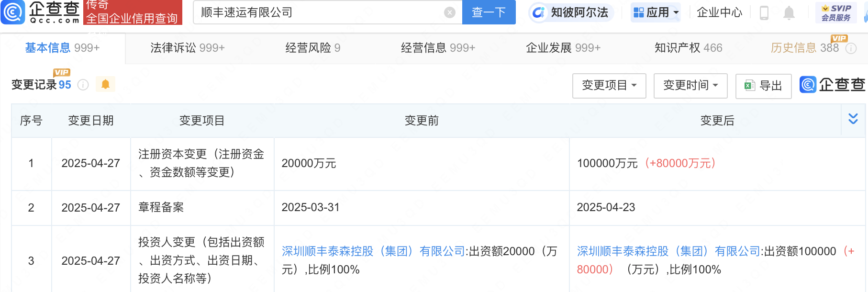Switch to the 企业发展 tab
868x292 pixels.
click(x=563, y=48)
